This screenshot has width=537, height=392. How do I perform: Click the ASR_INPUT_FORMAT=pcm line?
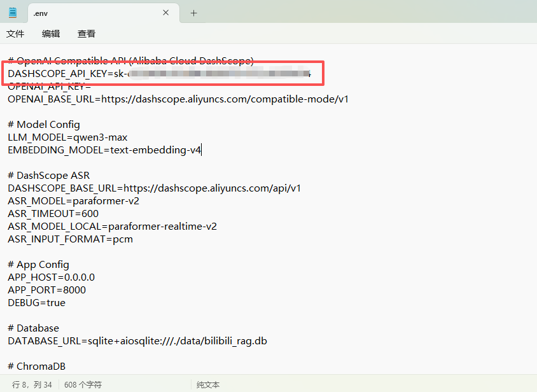(x=70, y=239)
